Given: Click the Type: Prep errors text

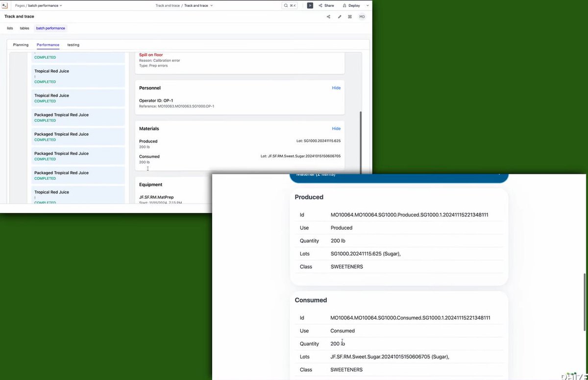Looking at the screenshot, I should 153,66.
